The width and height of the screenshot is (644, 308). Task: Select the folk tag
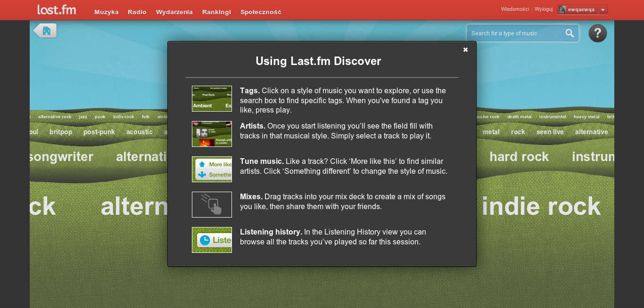click(146, 117)
